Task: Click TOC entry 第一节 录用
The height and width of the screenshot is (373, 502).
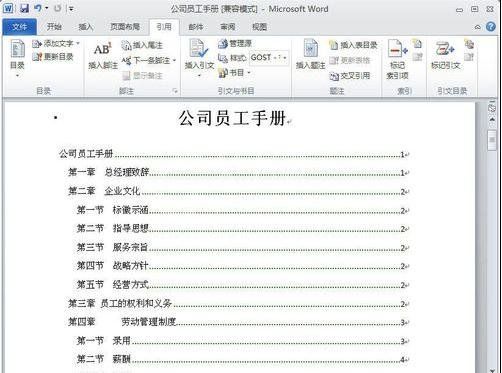Action: point(243,341)
